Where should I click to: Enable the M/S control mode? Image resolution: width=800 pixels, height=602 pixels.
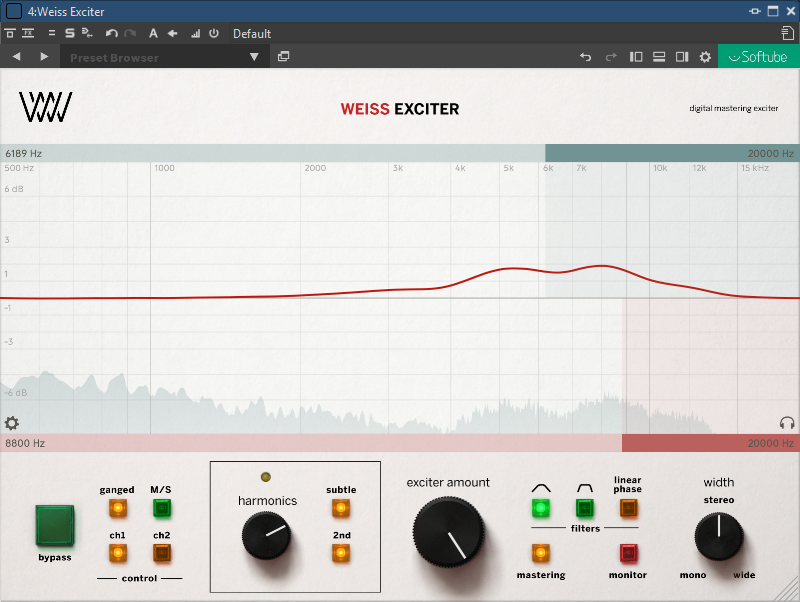pos(162,508)
